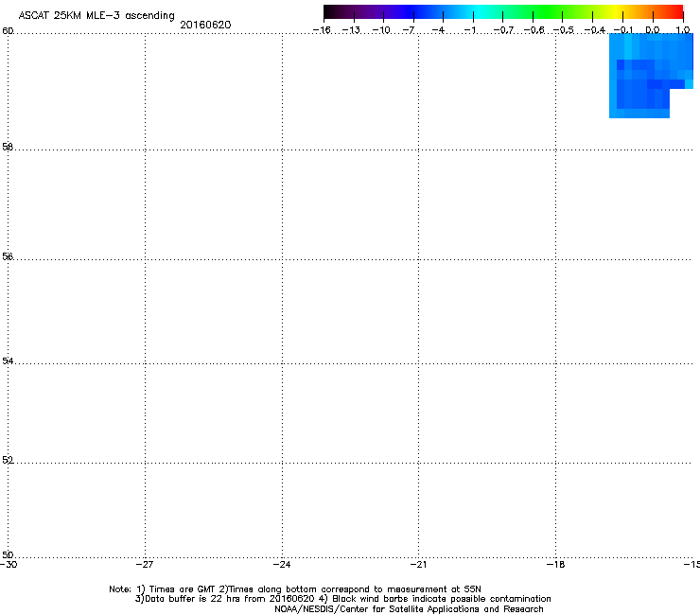Image resolution: width=700 pixels, height=615 pixels.
Task: Click the note line about Data buffer 22 hrs
Action: click(343, 599)
